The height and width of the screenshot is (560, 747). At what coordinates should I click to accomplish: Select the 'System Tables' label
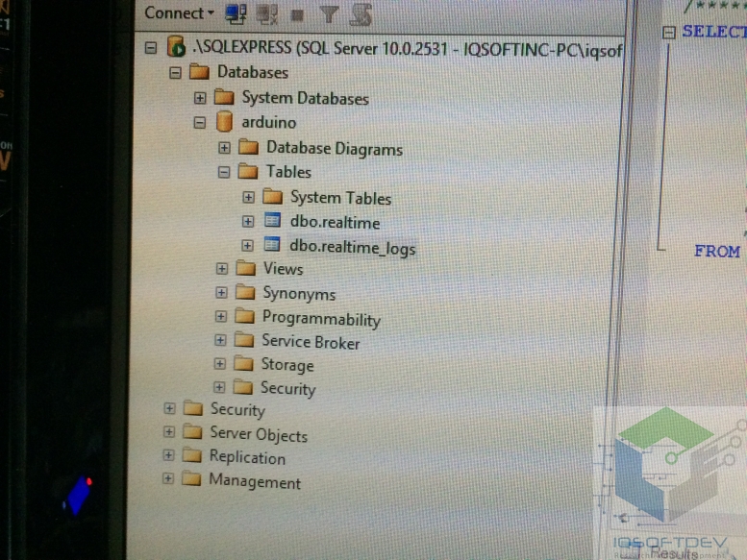pyautogui.click(x=341, y=198)
